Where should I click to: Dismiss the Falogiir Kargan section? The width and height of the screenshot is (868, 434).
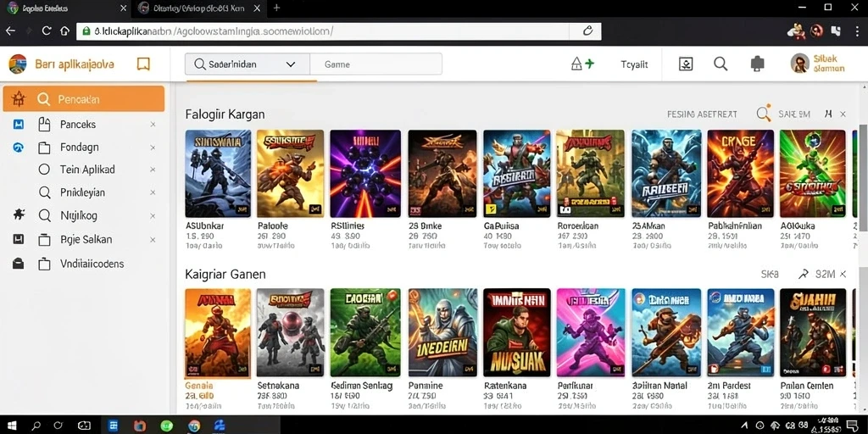843,114
